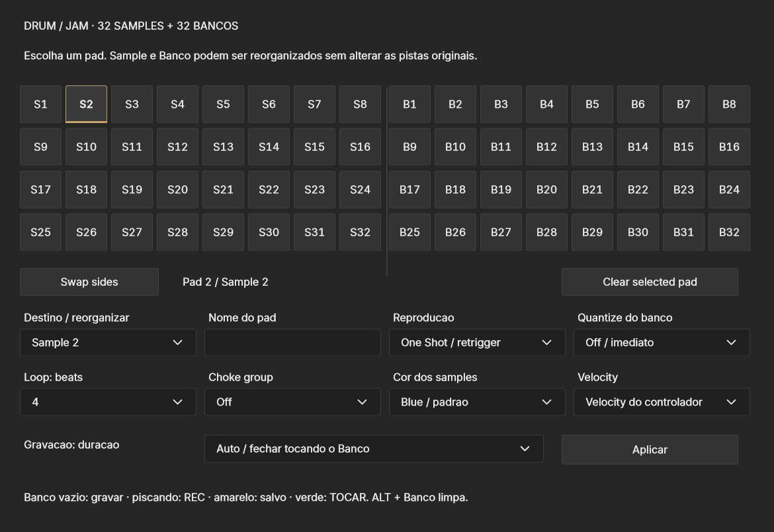Choose bank pad B4
Viewport: 774px width, 532px height.
click(x=546, y=105)
